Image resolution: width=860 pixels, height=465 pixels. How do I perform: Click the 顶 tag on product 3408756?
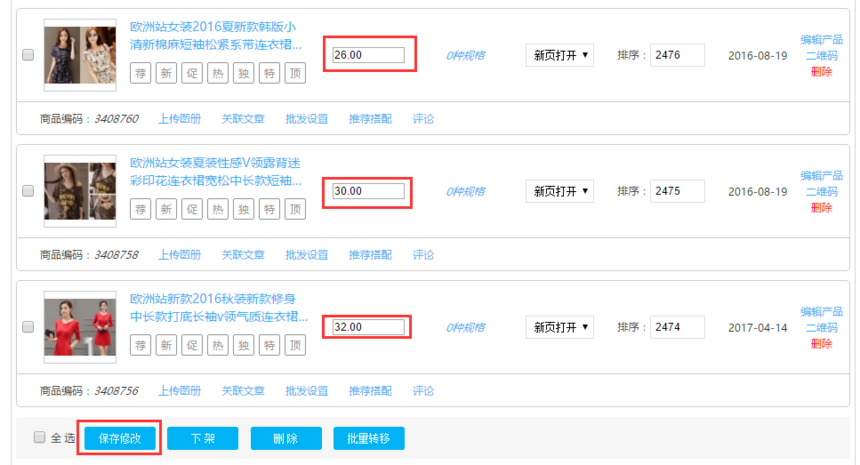coord(294,346)
